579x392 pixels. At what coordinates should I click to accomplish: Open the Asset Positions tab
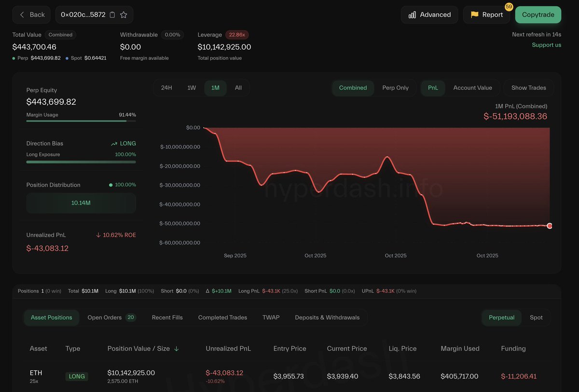coord(52,318)
